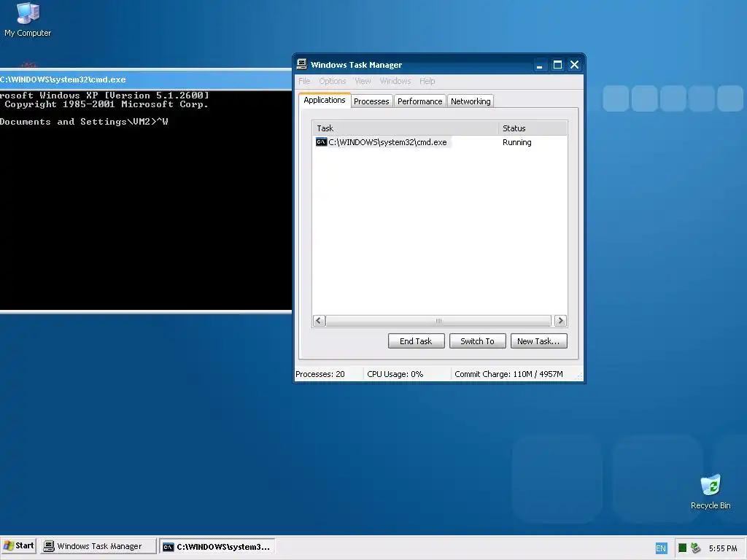Screen dimensions: 747x560
Task: Click the Start button
Action: [19, 545]
